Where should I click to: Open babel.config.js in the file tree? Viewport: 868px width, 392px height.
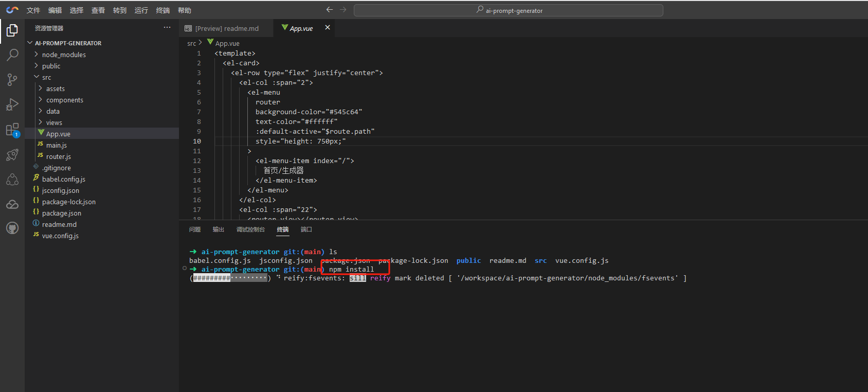point(102,179)
